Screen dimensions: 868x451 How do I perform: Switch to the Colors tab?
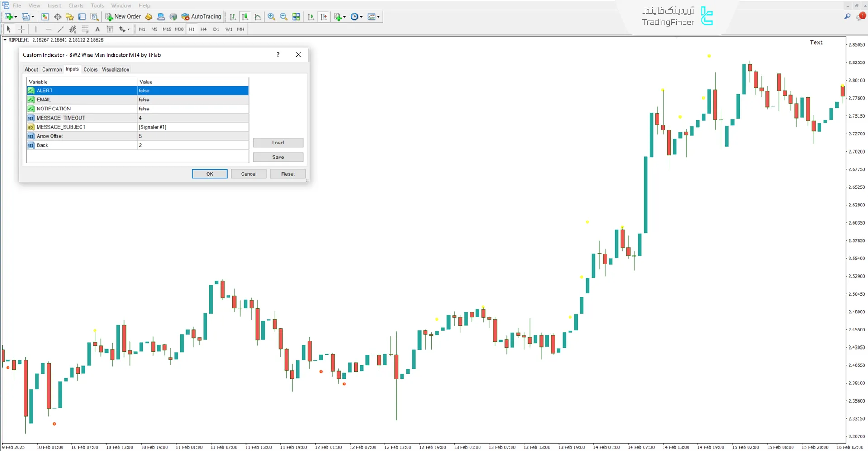pos(90,70)
